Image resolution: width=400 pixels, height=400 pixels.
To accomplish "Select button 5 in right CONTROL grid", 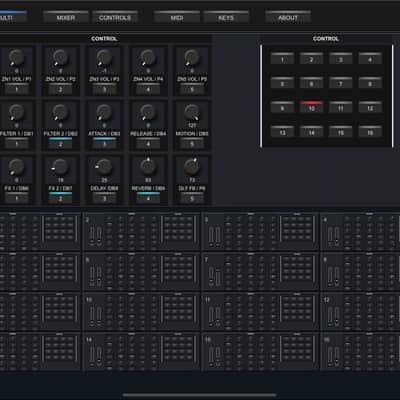I will tap(282, 83).
